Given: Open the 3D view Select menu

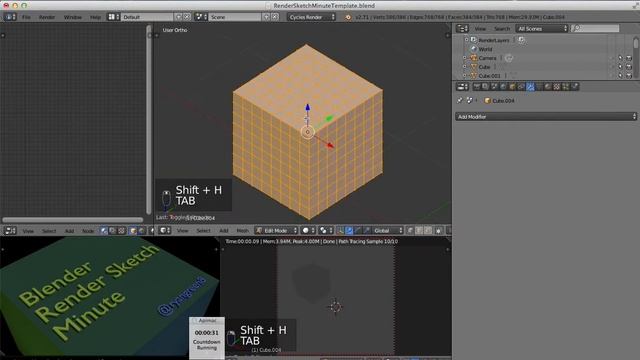Looking at the screenshot, I should click(203, 231).
